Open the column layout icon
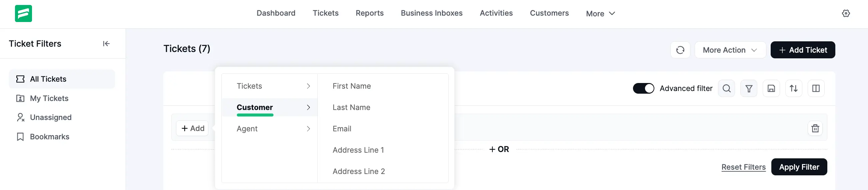 pyautogui.click(x=816, y=89)
